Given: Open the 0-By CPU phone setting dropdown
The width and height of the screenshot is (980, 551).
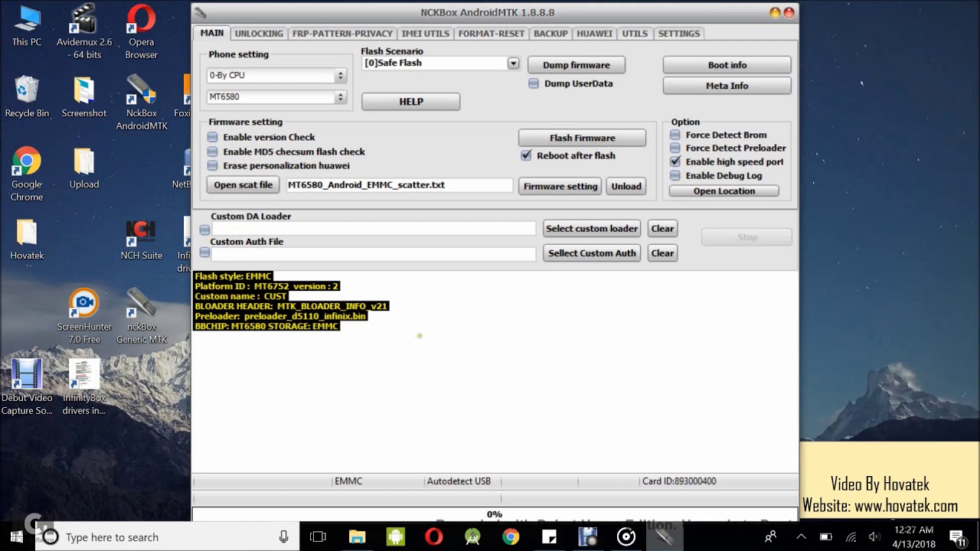Looking at the screenshot, I should tap(276, 75).
